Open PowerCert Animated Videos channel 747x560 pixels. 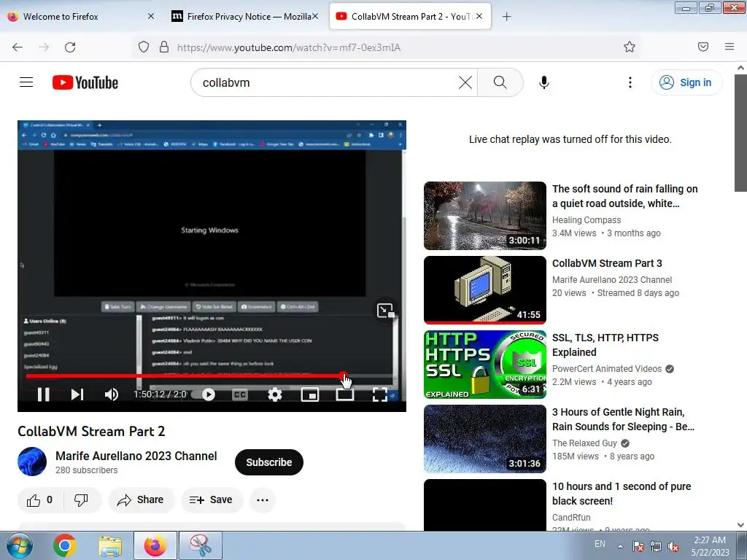(x=606, y=368)
